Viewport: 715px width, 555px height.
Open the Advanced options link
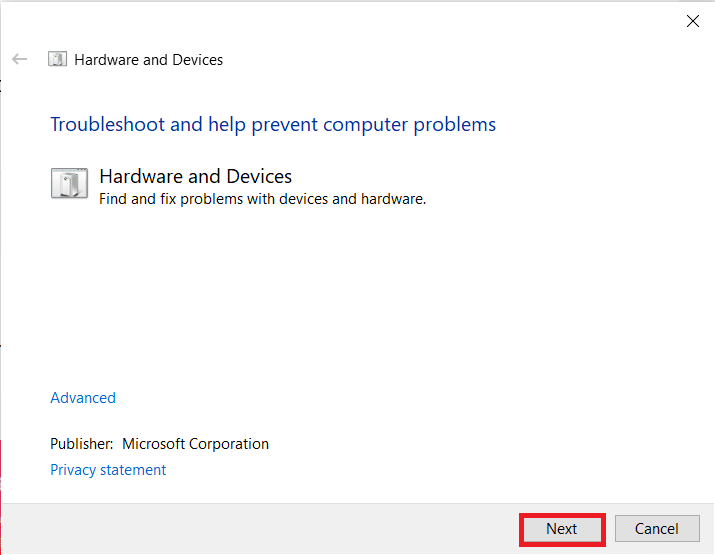click(83, 398)
